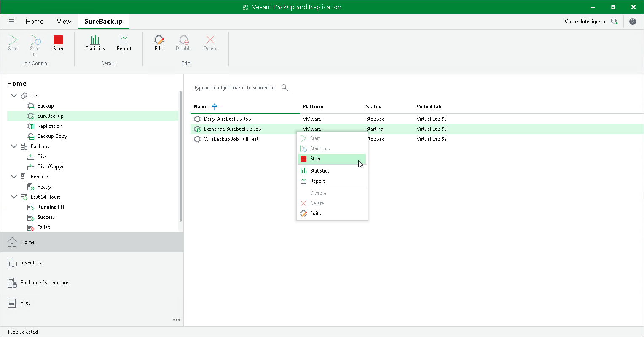Viewport: 644px width, 337px height.
Task: Collapse the Backups tree node
Action: point(14,146)
